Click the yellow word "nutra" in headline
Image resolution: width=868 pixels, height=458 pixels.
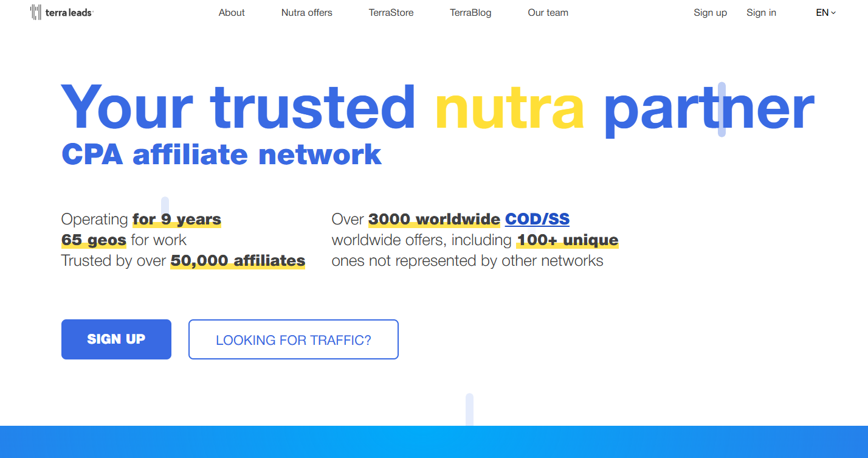pyautogui.click(x=509, y=108)
